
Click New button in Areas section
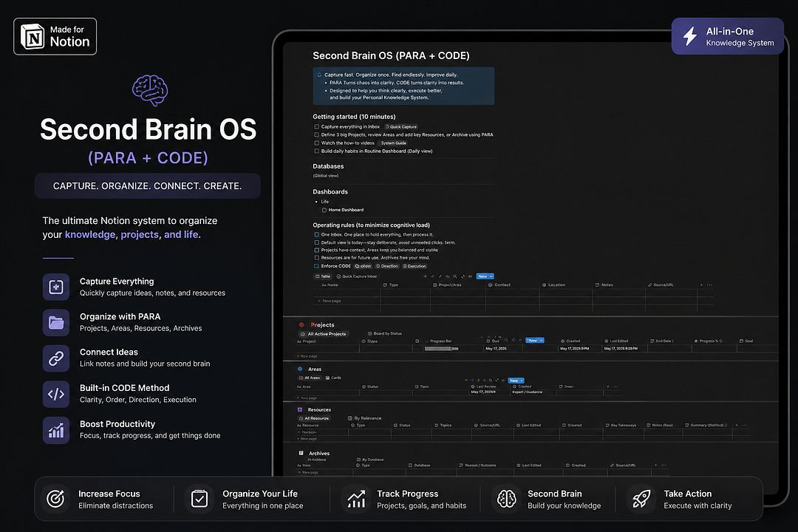point(514,381)
